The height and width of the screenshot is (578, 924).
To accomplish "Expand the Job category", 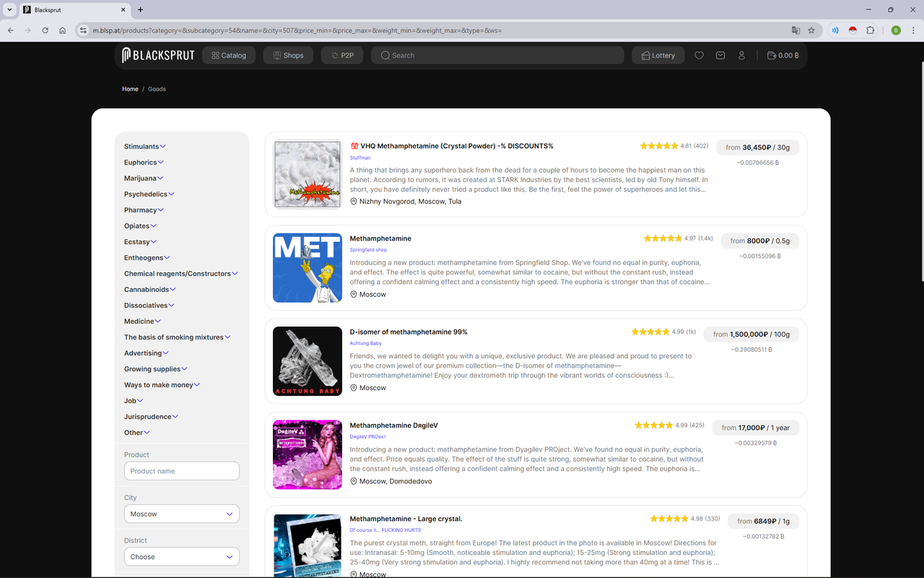I will pyautogui.click(x=134, y=400).
